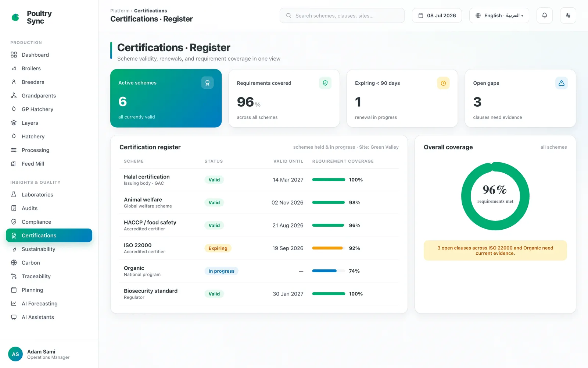Click the HACCP / food safety row title
Screen dimensions: 588x368
pyautogui.click(x=150, y=223)
